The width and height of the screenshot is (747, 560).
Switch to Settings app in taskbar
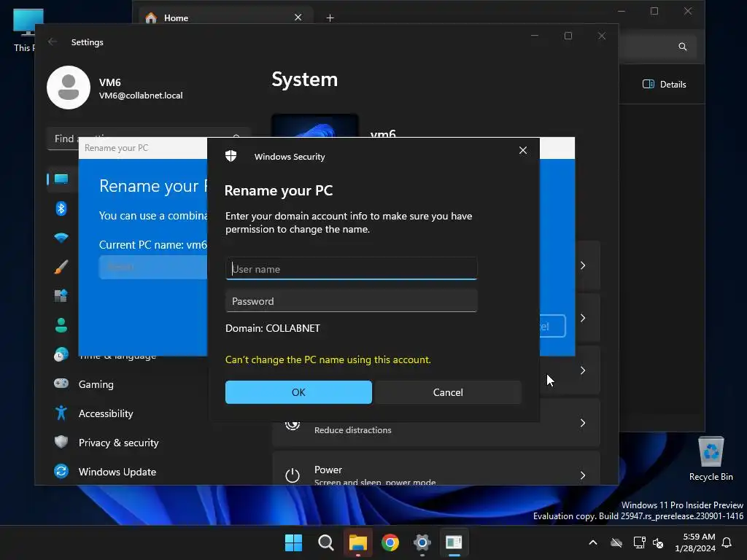point(422,542)
